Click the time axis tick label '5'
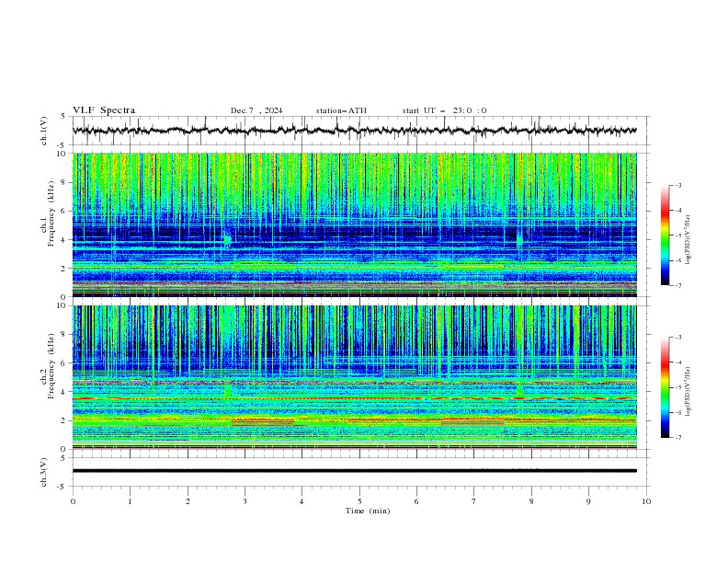Screen dimensions: 728x563 point(359,501)
